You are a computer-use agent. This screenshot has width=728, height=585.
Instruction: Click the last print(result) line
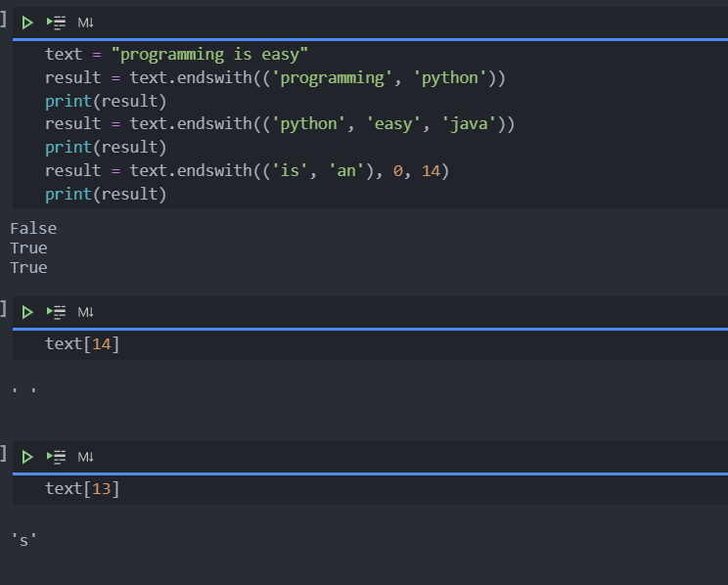[x=106, y=195]
